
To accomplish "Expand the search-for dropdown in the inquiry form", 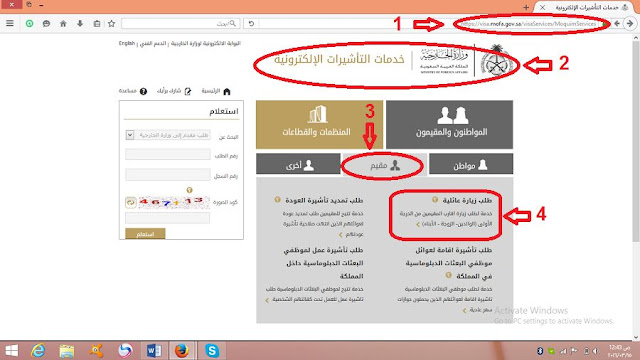I will coord(130,135).
